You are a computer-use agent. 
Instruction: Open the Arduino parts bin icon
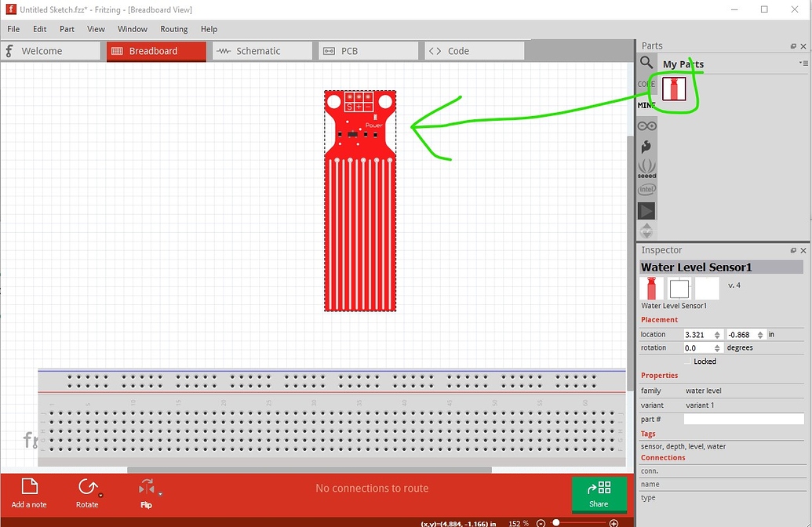coord(646,125)
